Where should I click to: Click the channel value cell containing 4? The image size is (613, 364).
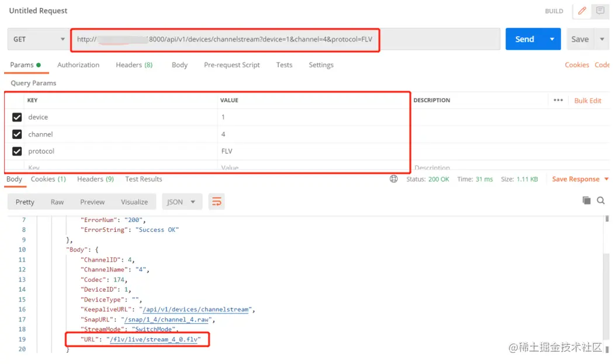coord(313,134)
